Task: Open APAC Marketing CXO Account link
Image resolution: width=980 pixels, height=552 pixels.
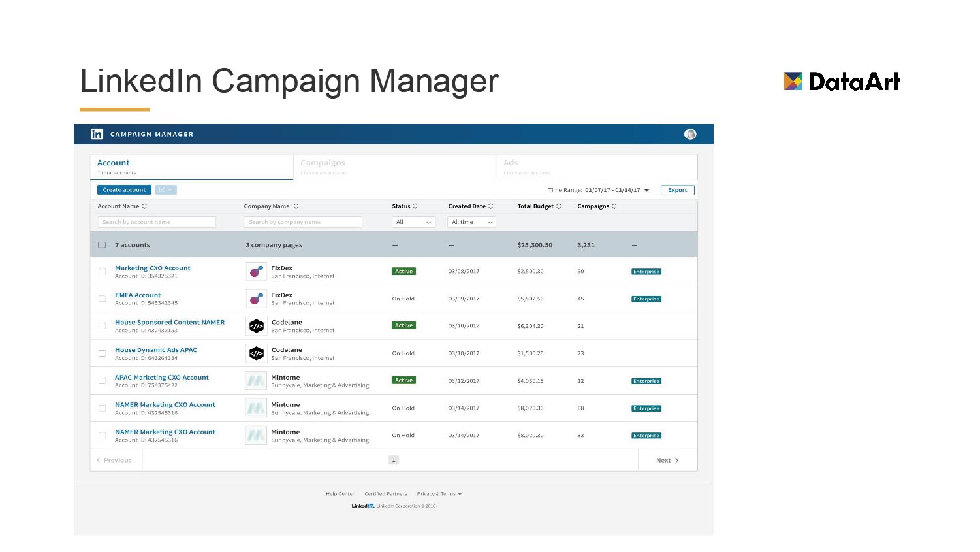Action: pyautogui.click(x=162, y=378)
